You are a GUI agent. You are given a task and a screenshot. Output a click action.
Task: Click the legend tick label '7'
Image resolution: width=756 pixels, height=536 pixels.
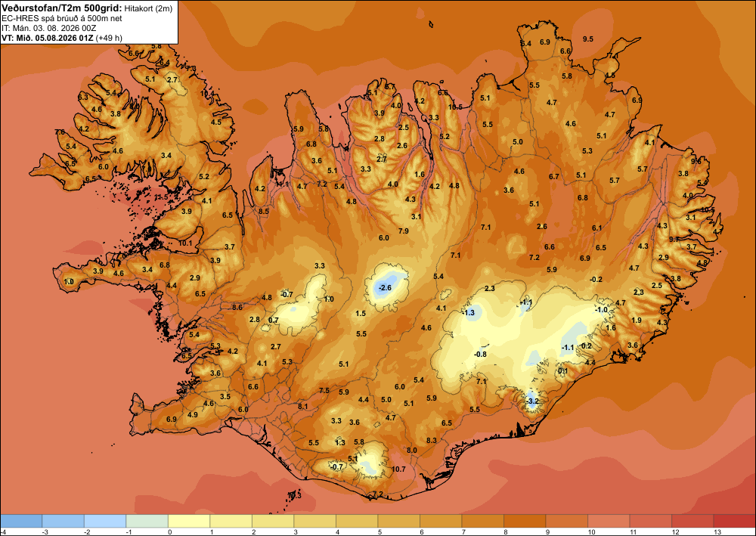463,531
